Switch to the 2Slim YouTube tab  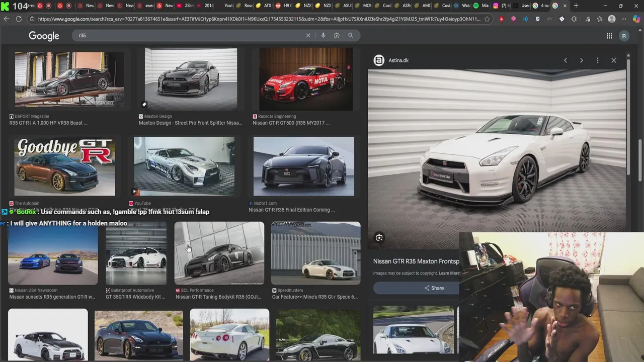coord(185,6)
